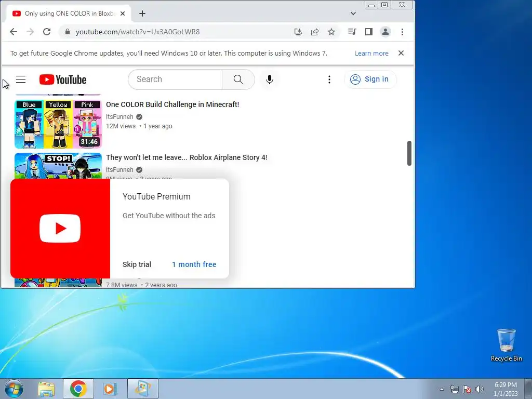Click the Chrome taskbar icon
The width and height of the screenshot is (532, 399).
(x=78, y=389)
